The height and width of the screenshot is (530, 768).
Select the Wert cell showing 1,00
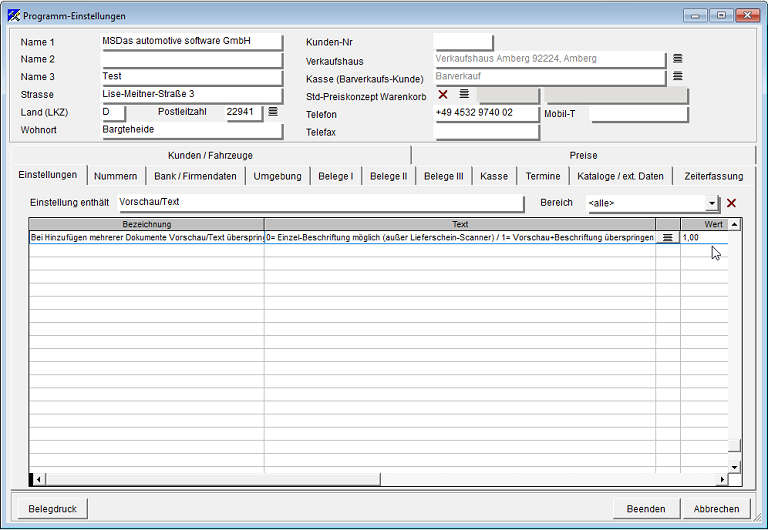click(x=704, y=238)
